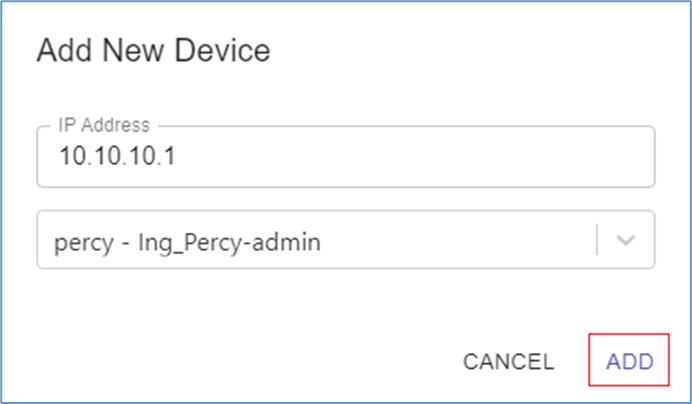Click the ADD button
Screen dimensions: 692x404
click(x=630, y=361)
